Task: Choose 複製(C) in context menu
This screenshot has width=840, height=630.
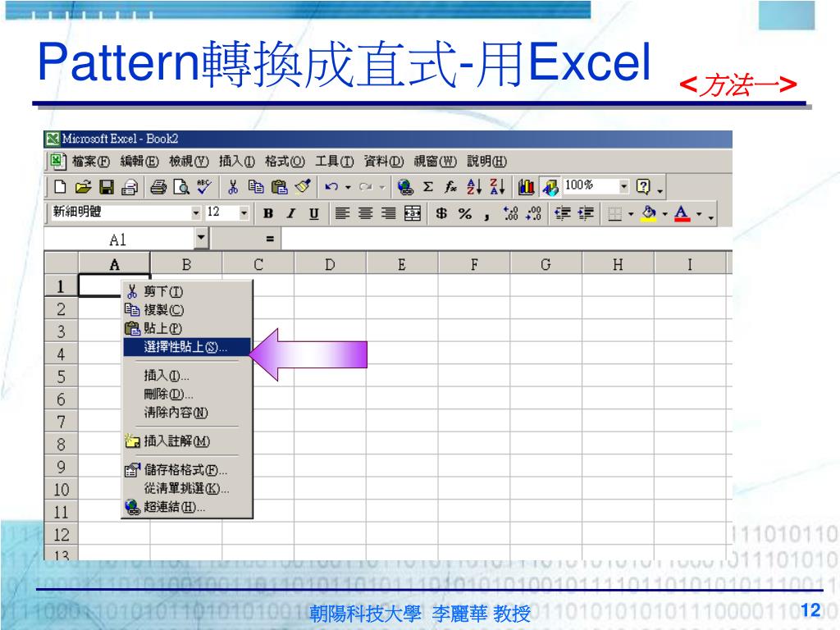Action: pyautogui.click(x=186, y=310)
